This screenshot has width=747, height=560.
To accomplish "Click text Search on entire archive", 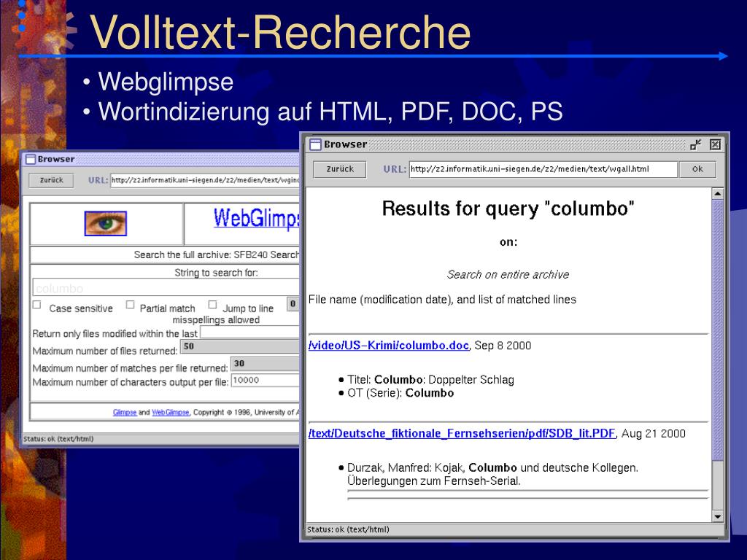I will (508, 274).
